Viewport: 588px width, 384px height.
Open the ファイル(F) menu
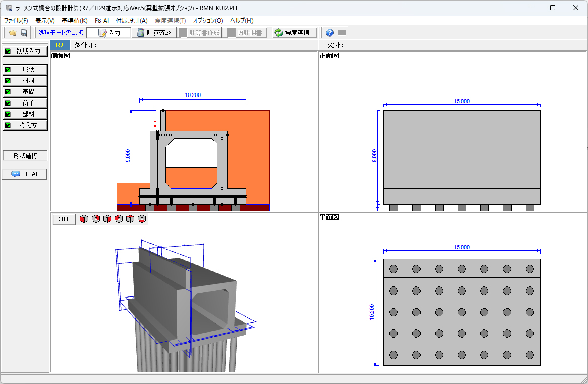point(16,21)
